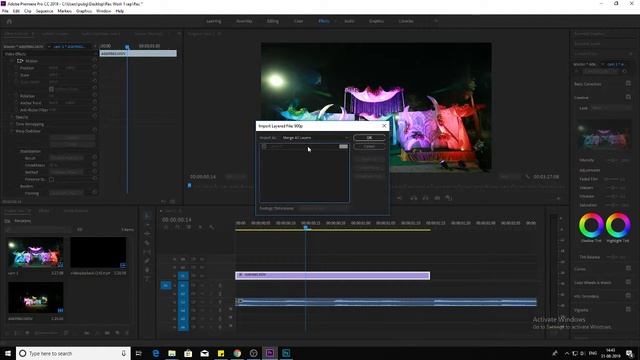Click OK in Import Layered File dialog
Image resolution: width=640 pixels, height=360 pixels.
point(369,138)
